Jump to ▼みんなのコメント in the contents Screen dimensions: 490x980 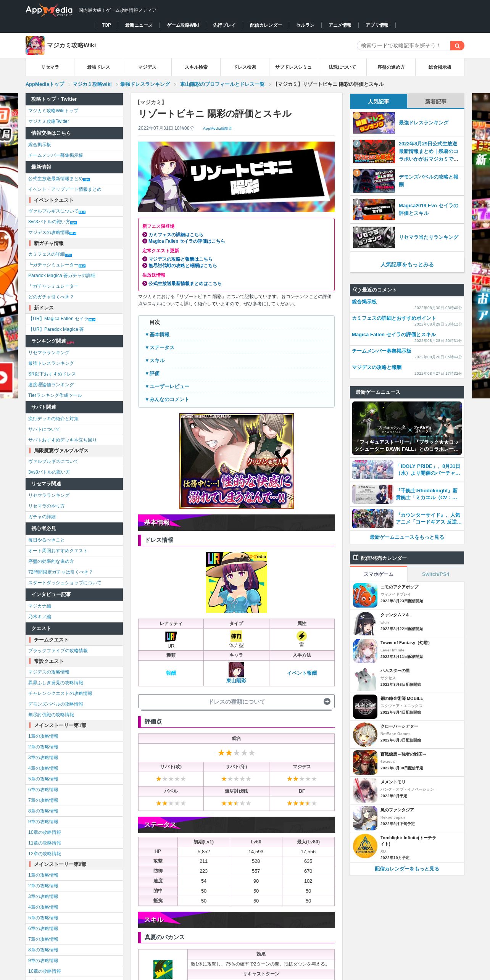click(x=167, y=400)
